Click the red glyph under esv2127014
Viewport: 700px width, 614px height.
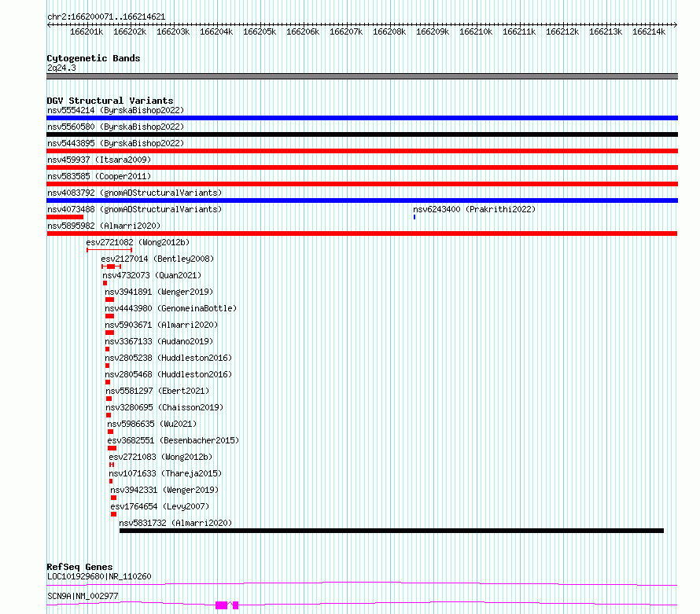[x=111, y=267]
